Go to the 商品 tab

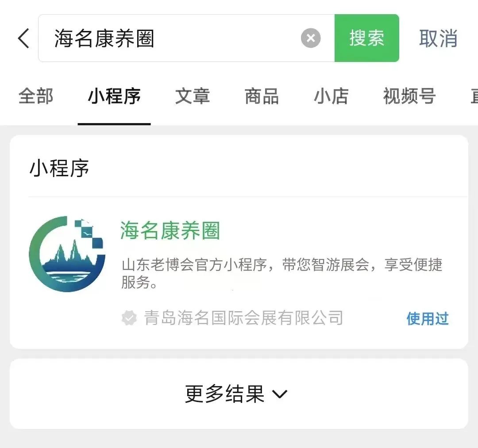pyautogui.click(x=262, y=96)
